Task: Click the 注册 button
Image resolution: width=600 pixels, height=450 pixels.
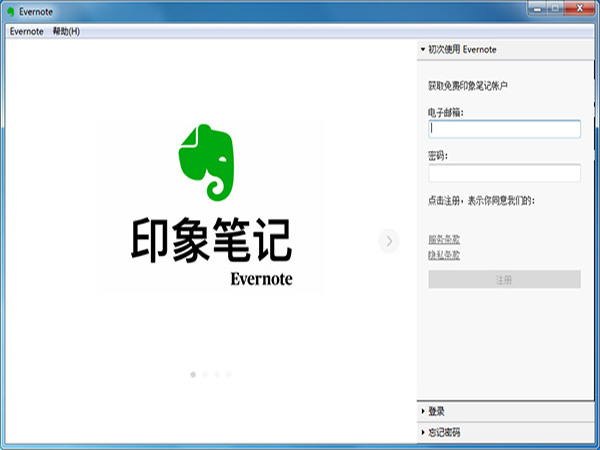Action: coord(504,279)
